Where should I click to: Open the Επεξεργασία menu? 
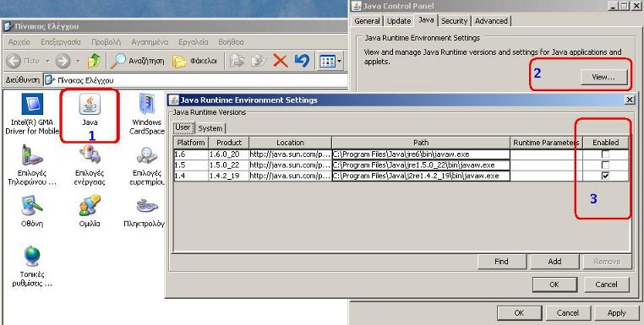click(x=61, y=42)
